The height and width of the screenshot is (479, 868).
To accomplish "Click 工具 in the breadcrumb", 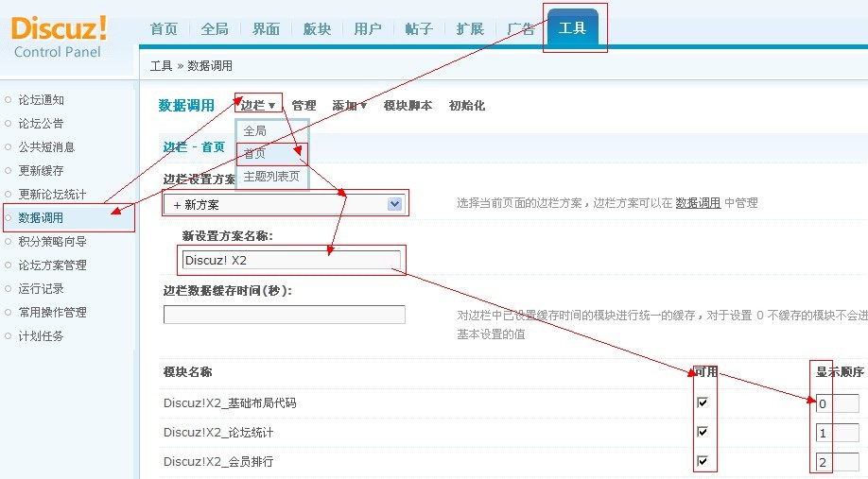I will (161, 66).
